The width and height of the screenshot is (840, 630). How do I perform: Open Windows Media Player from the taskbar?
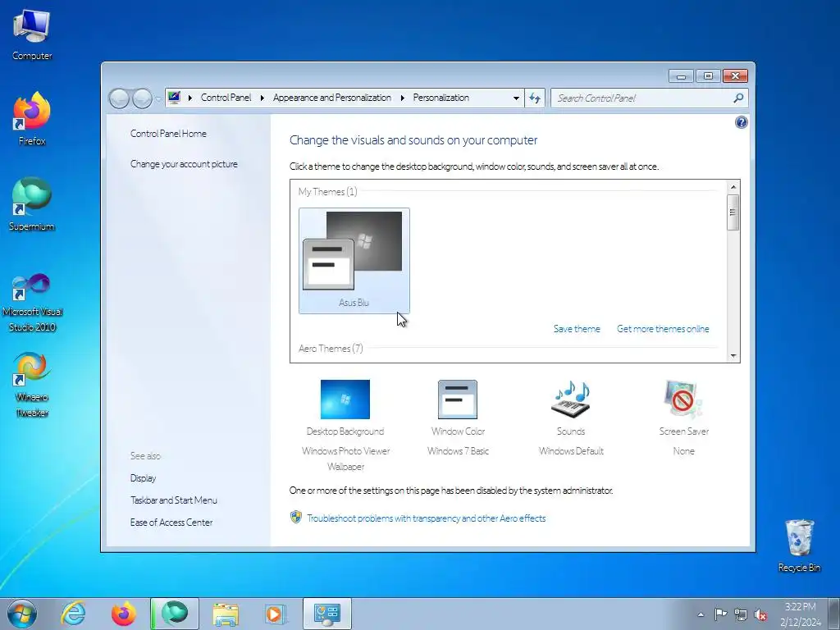click(x=276, y=614)
